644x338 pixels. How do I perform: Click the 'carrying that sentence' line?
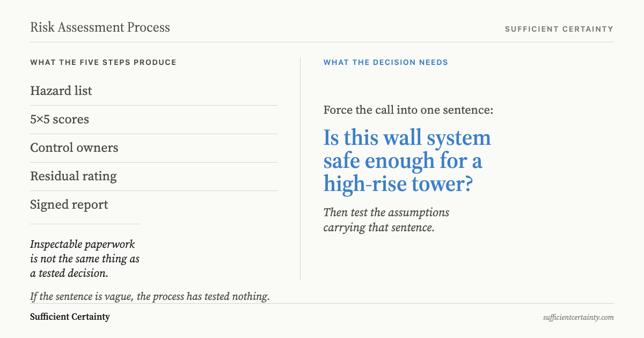click(x=378, y=227)
